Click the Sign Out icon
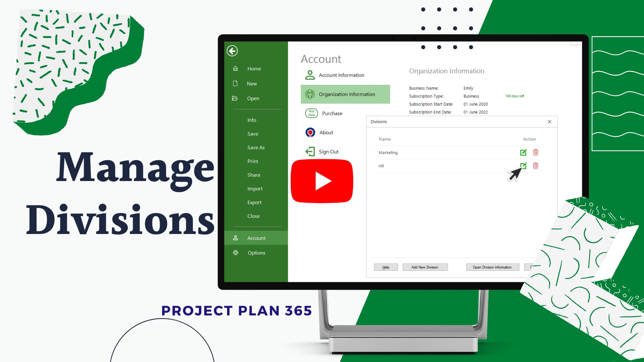This screenshot has width=644, height=362. [x=310, y=151]
